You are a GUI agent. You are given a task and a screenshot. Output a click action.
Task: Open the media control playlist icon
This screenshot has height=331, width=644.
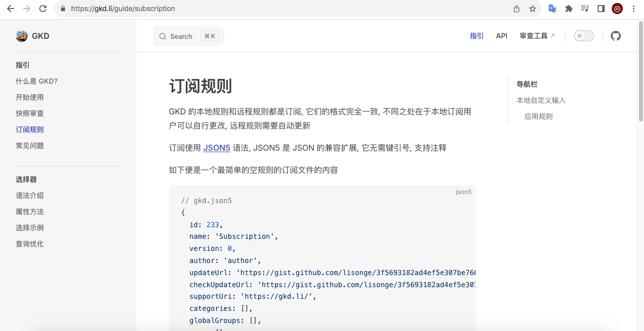(585, 9)
